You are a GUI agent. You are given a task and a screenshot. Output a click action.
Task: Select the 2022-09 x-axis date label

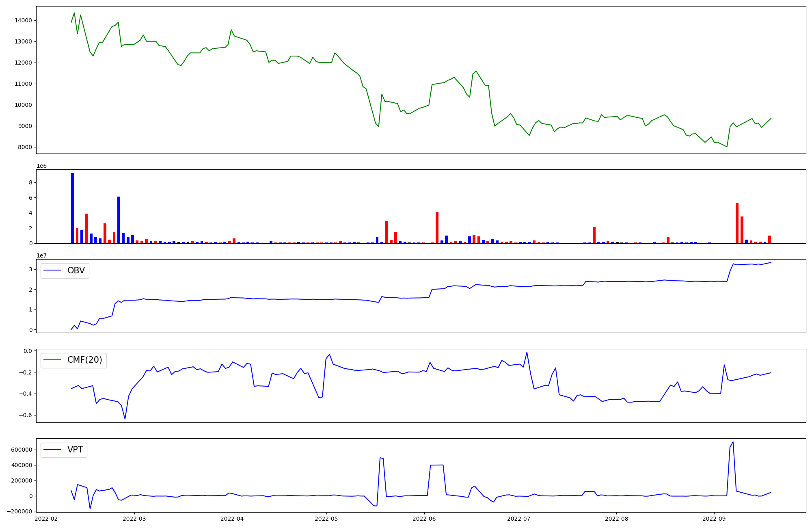714,518
